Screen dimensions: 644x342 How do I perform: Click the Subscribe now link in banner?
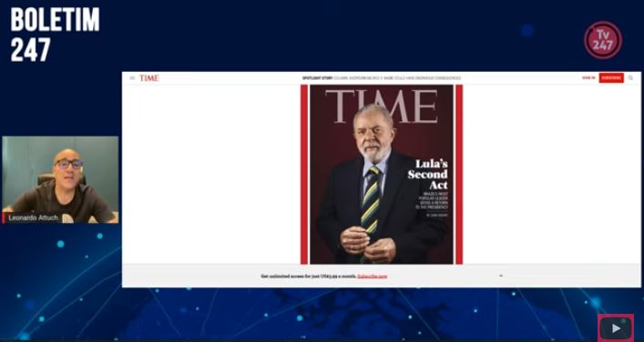pos(373,277)
